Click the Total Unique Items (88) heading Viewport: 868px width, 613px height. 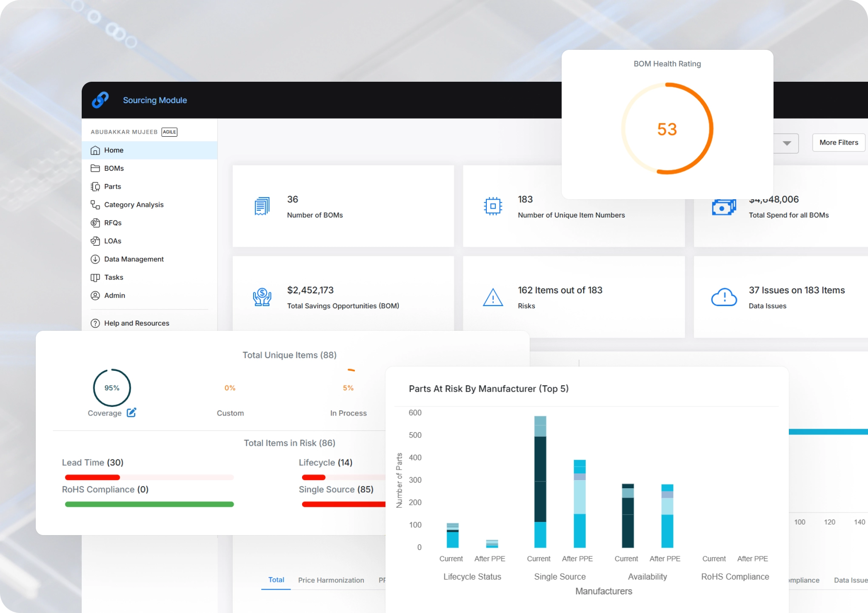pos(289,355)
